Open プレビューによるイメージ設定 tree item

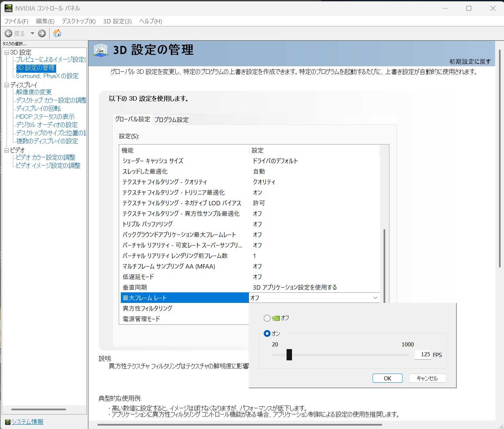click(x=51, y=59)
